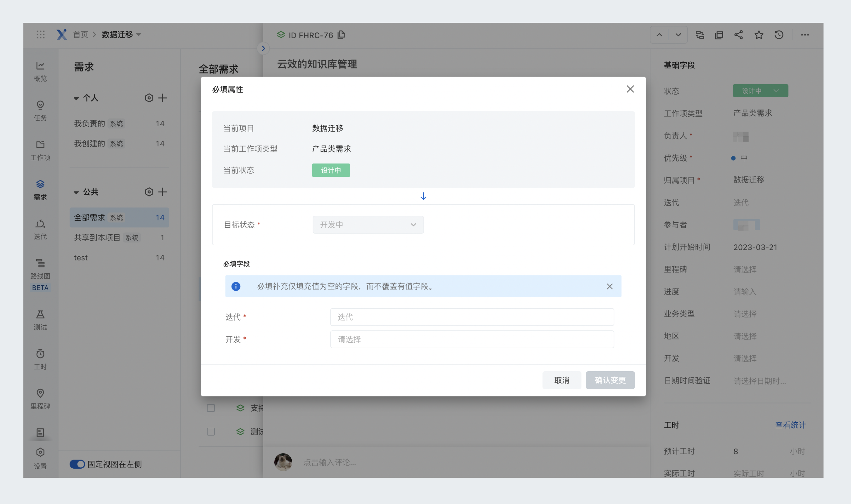Check the box beside the 测试 row

point(211,431)
